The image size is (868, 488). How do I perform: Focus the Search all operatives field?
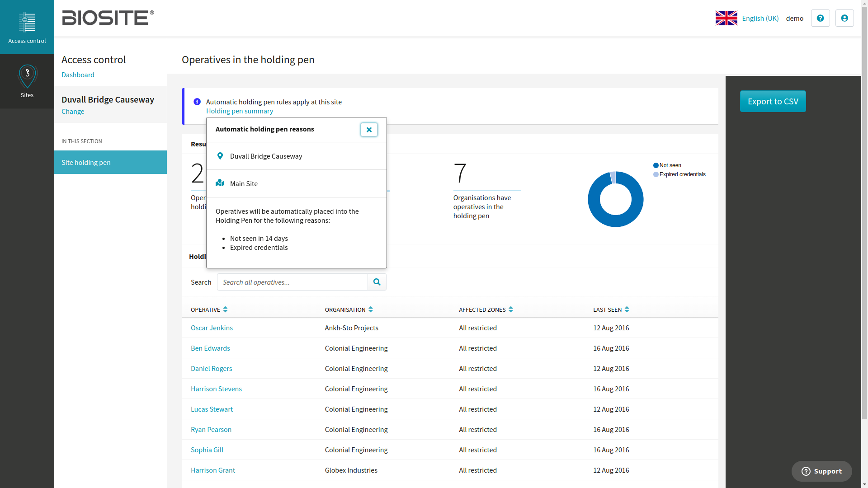[292, 282]
